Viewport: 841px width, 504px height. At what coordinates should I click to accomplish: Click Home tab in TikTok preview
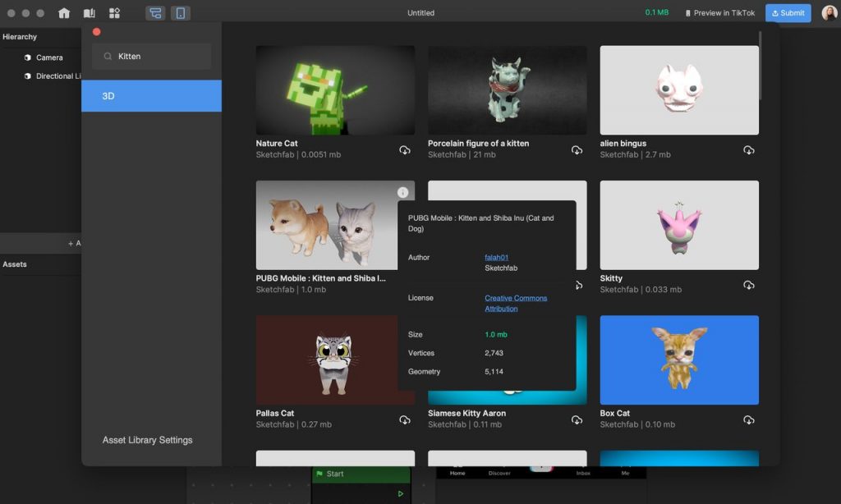coord(457,473)
